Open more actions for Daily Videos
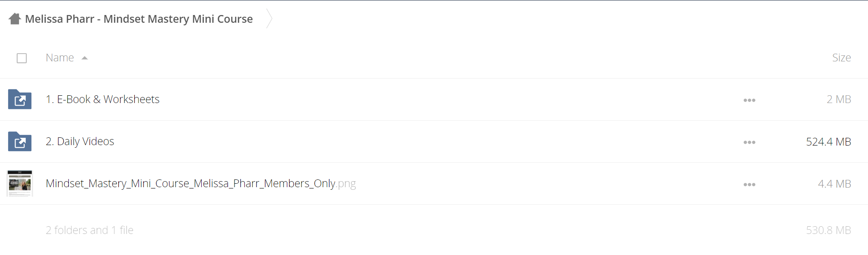This screenshot has width=868, height=255. [749, 142]
